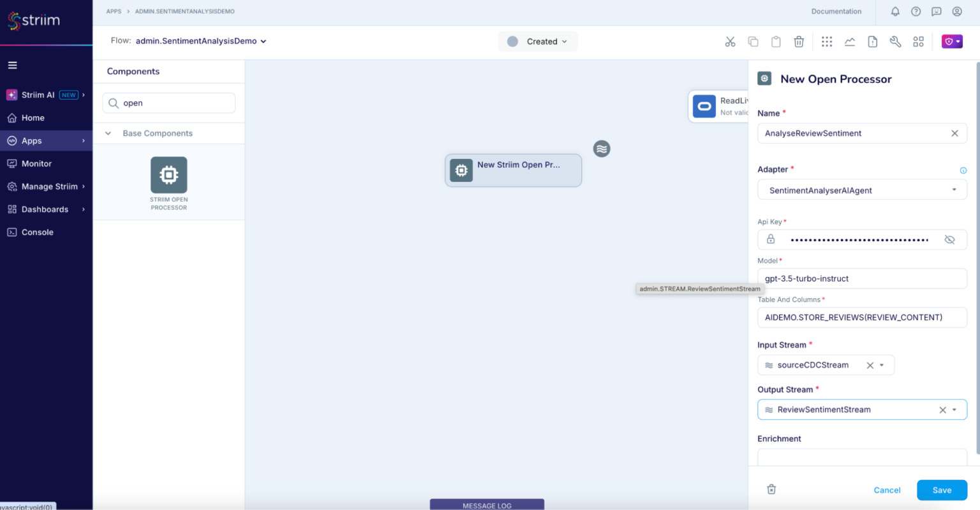Delete components using the trash icon

(x=799, y=41)
